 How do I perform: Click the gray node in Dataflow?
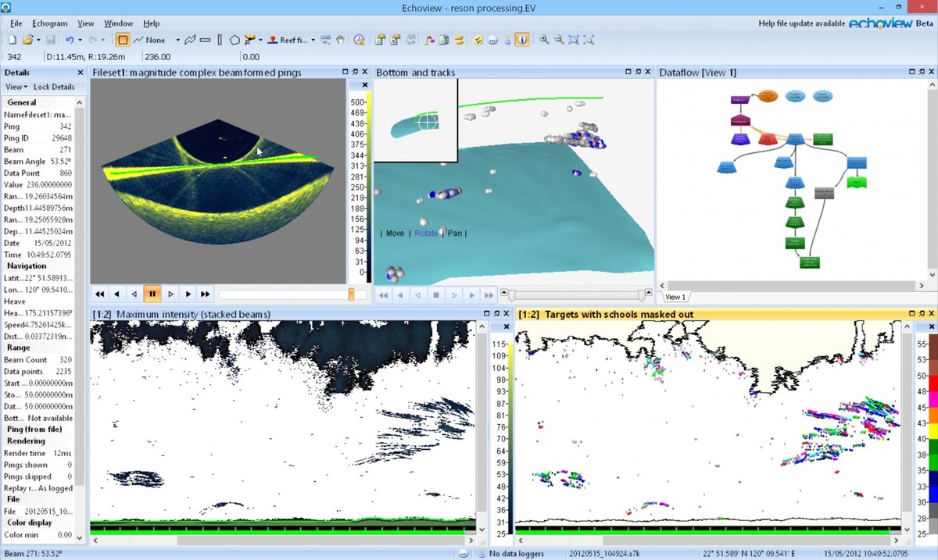(823, 192)
